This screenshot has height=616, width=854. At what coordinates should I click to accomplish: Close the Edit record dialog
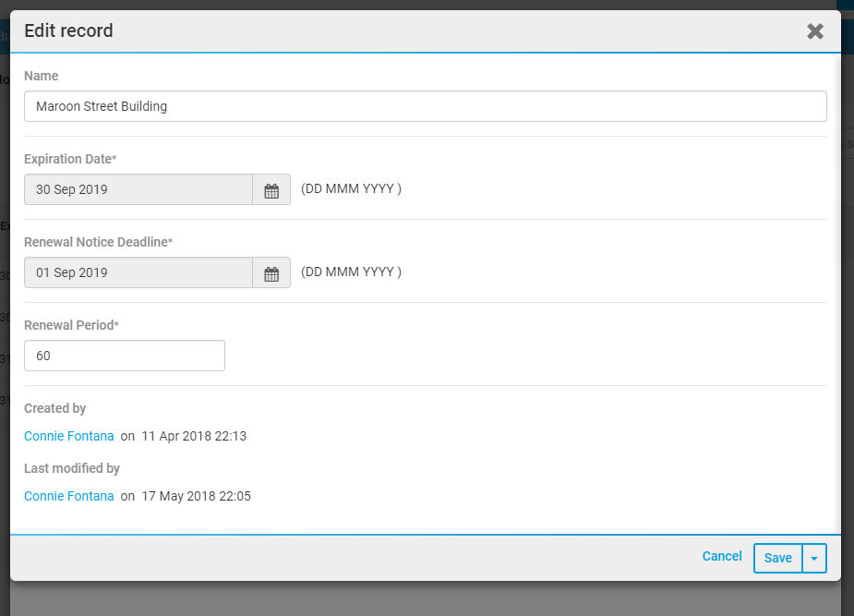click(x=815, y=31)
